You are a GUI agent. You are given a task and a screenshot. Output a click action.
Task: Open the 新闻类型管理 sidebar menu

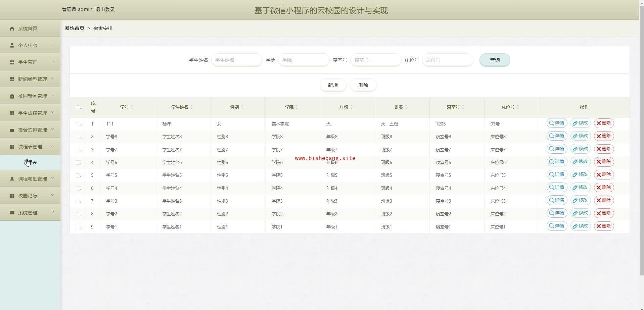pos(32,79)
